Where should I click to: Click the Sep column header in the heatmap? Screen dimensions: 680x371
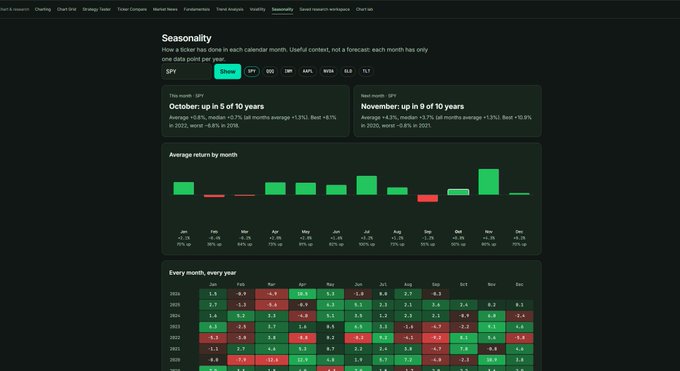[436, 285]
